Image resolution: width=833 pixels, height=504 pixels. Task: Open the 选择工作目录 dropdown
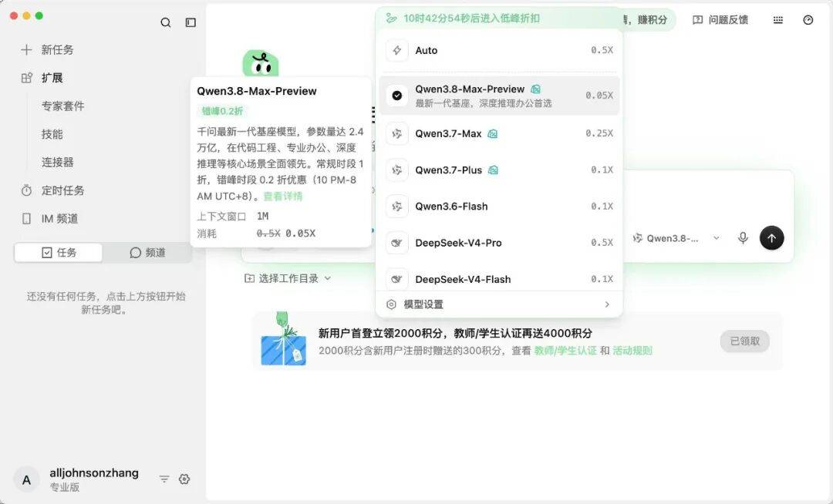pyautogui.click(x=288, y=278)
